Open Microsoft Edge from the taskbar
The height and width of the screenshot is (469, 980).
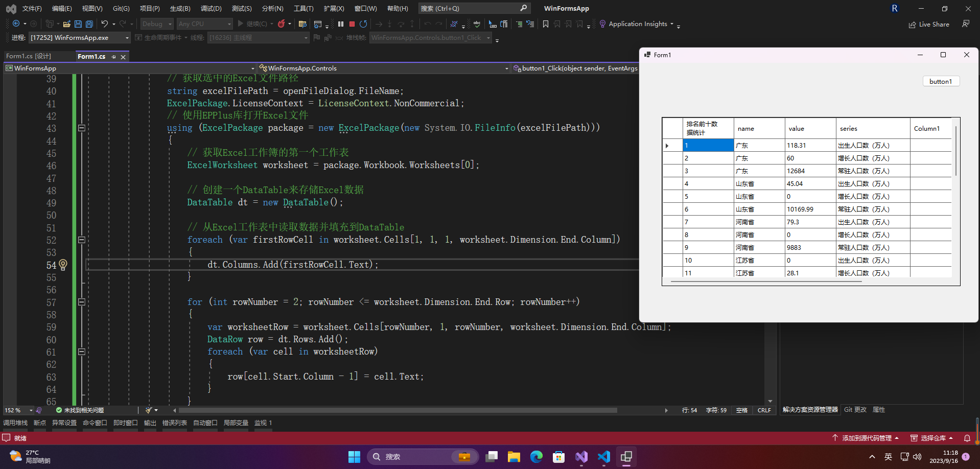(x=536, y=457)
